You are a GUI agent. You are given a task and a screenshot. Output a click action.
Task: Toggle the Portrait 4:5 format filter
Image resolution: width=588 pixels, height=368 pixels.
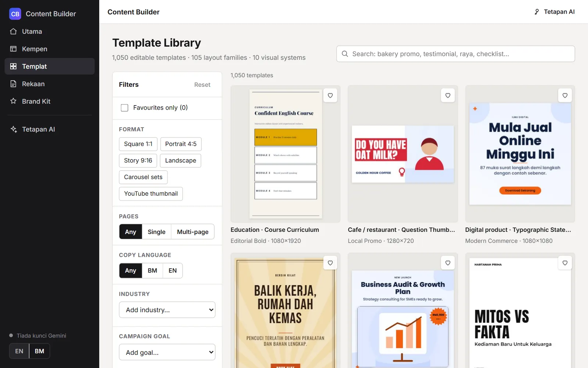(x=181, y=144)
